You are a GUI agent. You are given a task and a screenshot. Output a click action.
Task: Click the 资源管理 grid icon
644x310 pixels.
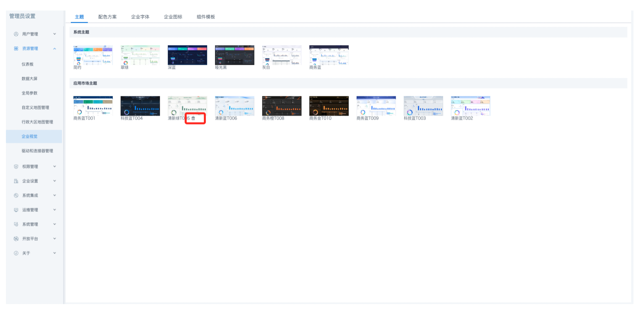16,48
